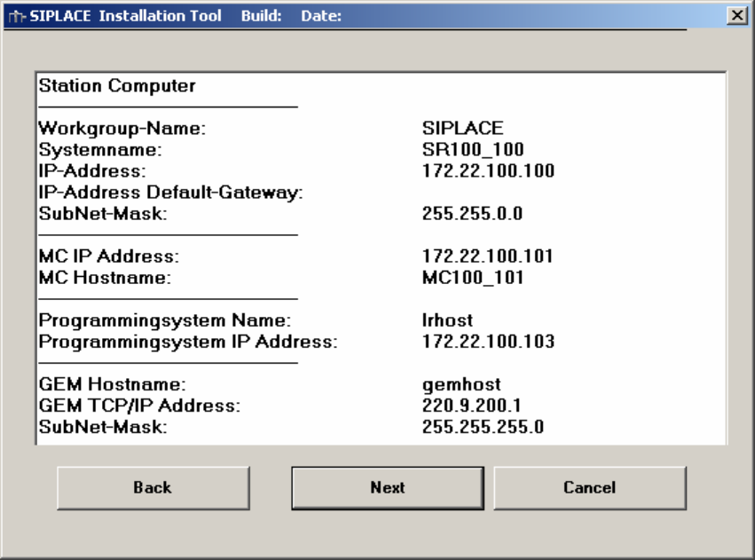Click the IP-Address Default-Gateway label
The image size is (755, 560).
pyautogui.click(x=171, y=193)
